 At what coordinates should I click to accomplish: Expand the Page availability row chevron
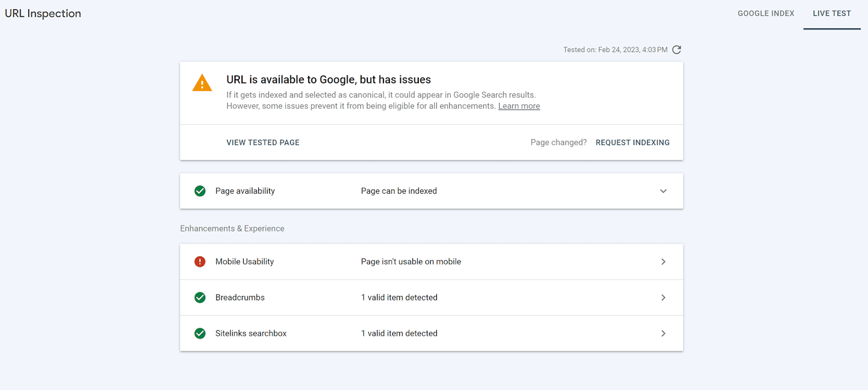point(663,191)
